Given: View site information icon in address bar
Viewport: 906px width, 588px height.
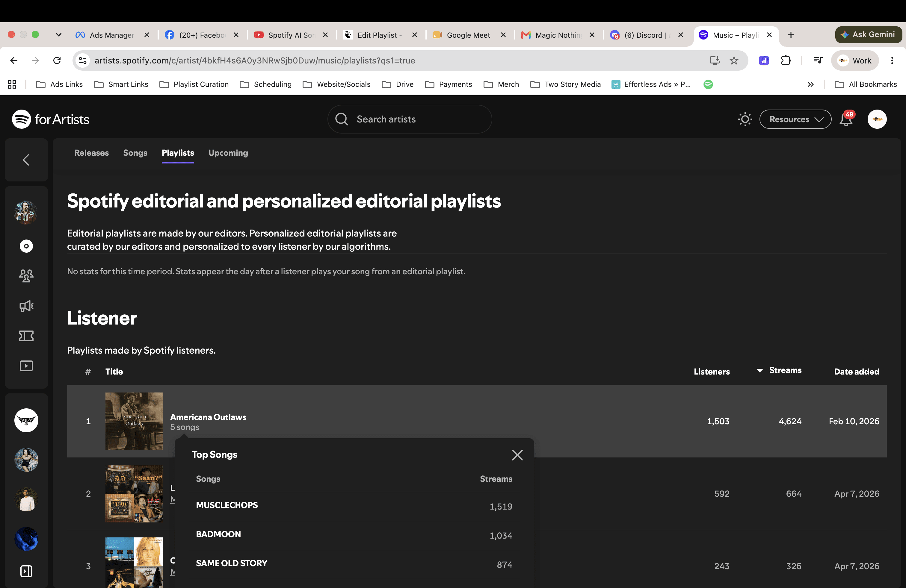Looking at the screenshot, I should pos(83,60).
